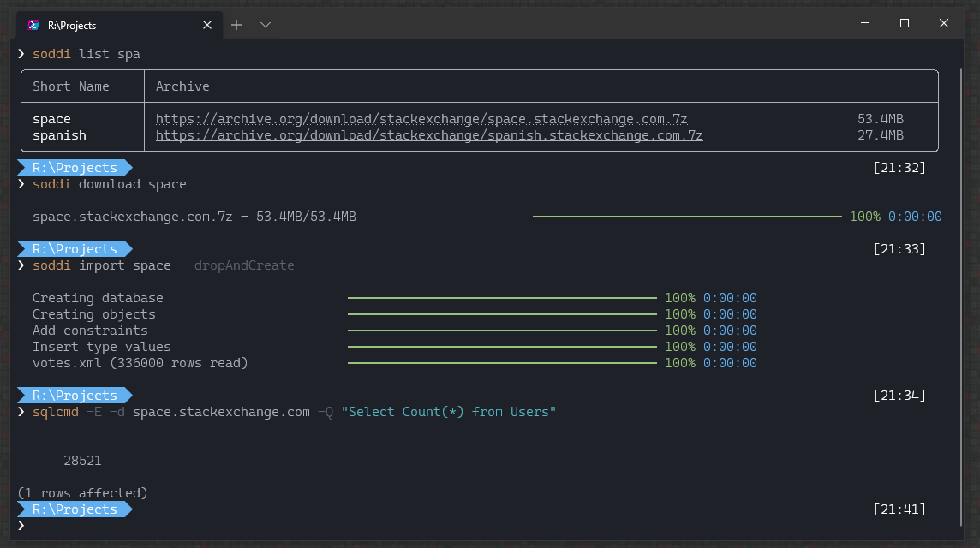Click the vertical scrollbar of the terminal
Screen dimensions: 980x548
click(960, 297)
